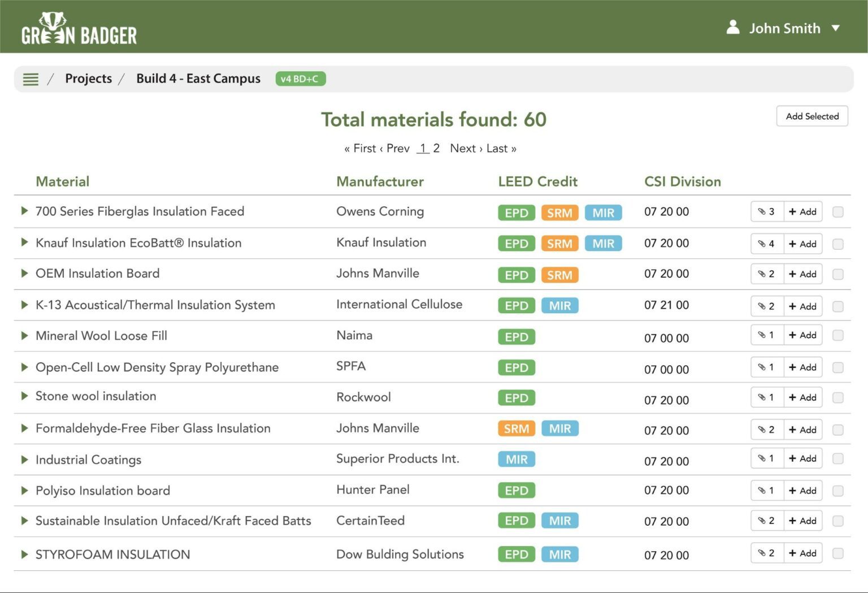Expand the K-13 Acoustical/Thermal Insulation System row
868x593 pixels.
[24, 305]
